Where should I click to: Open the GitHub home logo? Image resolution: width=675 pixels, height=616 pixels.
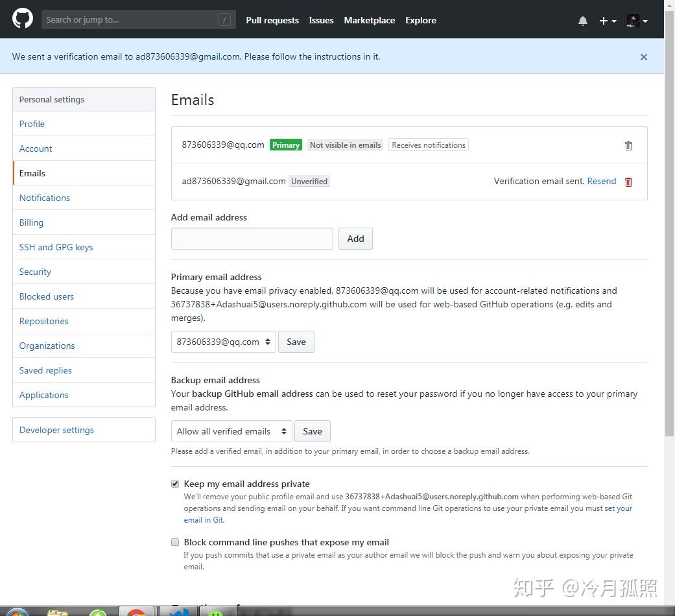(x=23, y=19)
